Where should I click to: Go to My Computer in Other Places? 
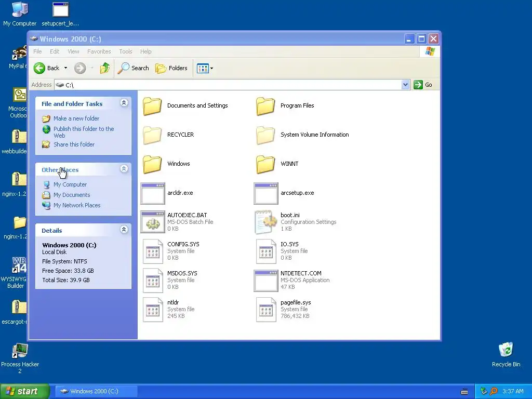(70, 184)
